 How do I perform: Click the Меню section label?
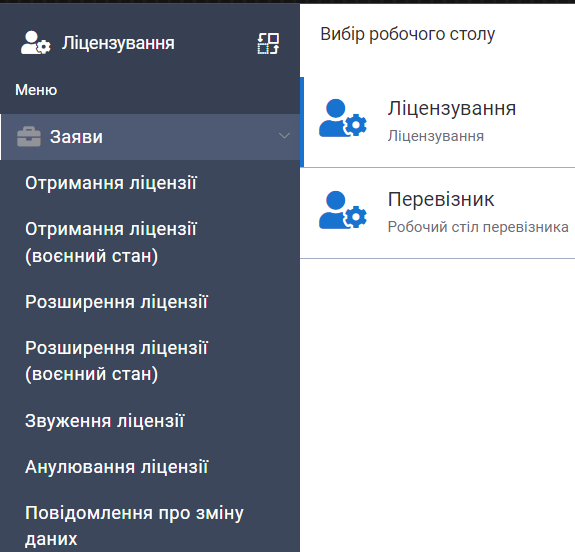pos(36,90)
